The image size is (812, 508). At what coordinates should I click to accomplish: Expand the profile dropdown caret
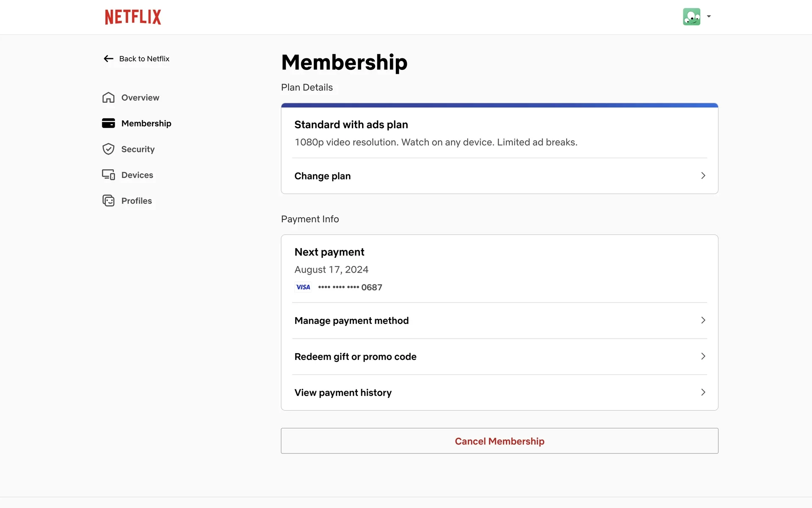(709, 17)
